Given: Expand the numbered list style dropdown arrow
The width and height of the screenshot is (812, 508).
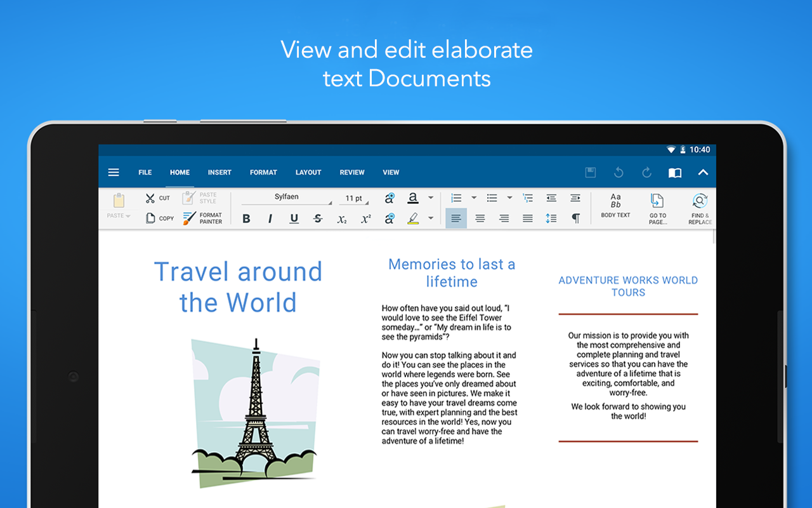Looking at the screenshot, I should click(x=473, y=198).
